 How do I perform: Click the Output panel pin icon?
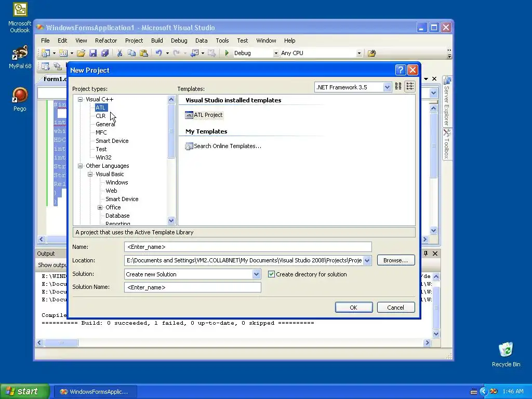click(426, 254)
